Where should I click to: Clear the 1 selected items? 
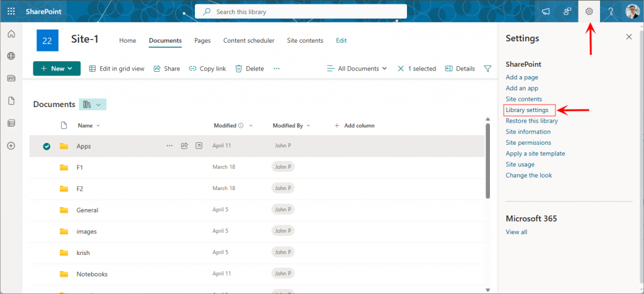401,69
